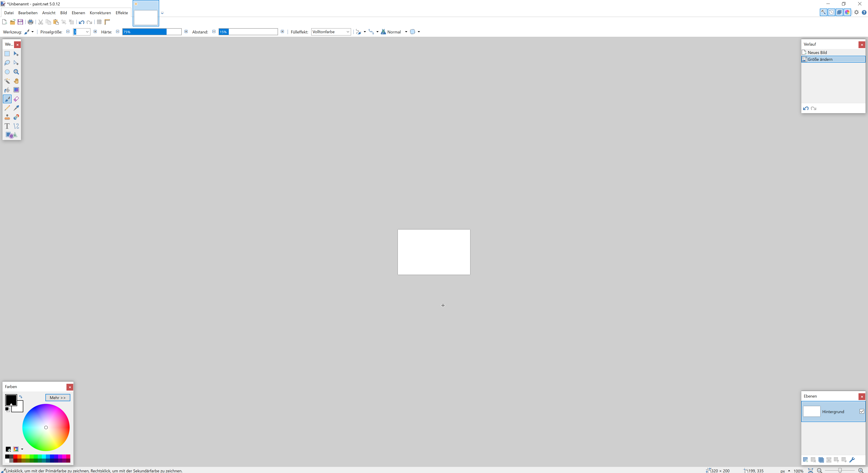Open the Effekte menu
Viewport: 868px width, 473px height.
122,13
